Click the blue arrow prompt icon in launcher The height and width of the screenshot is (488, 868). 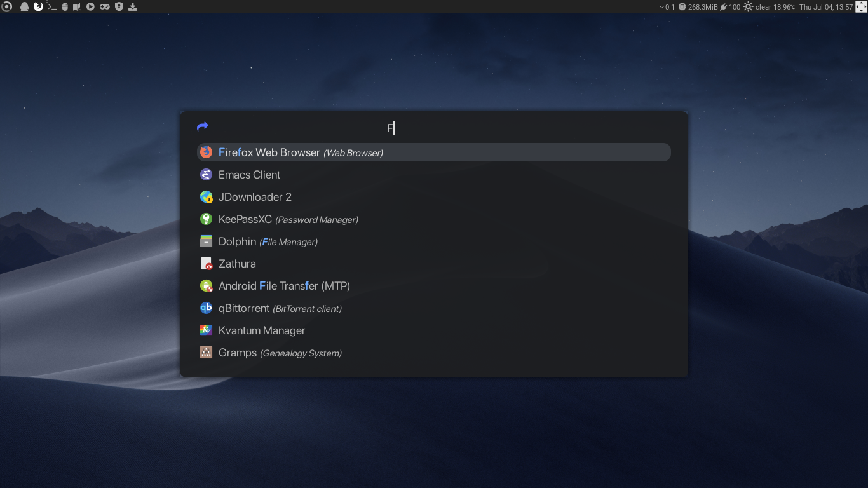(203, 127)
